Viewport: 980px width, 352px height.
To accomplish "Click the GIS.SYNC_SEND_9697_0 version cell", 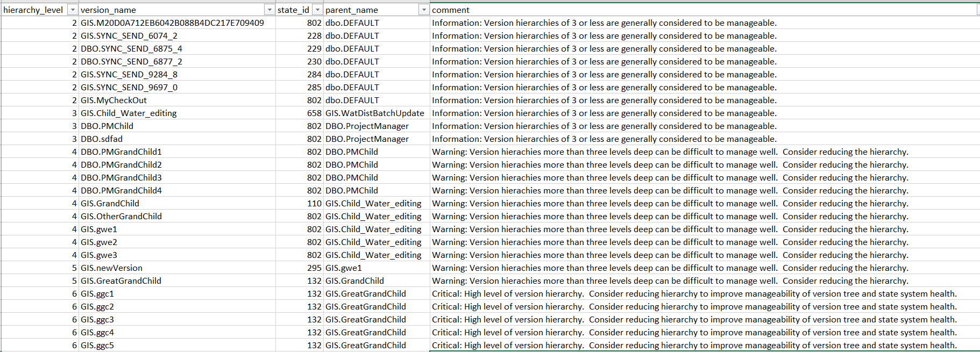I will pyautogui.click(x=177, y=87).
